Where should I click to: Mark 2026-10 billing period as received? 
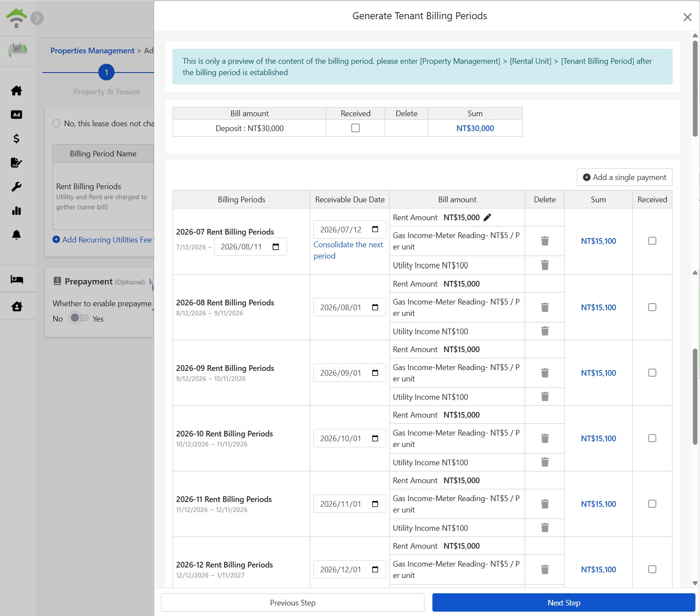tap(652, 438)
